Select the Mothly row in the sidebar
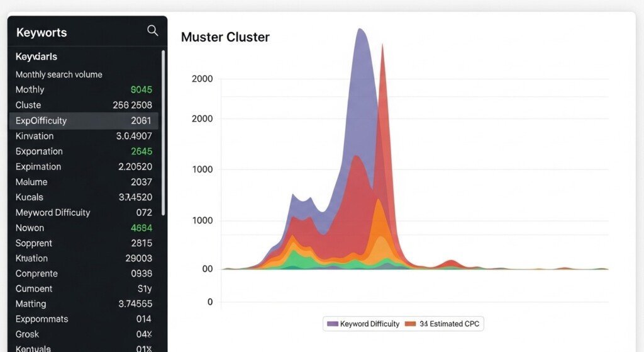This screenshot has width=644, height=352. [x=84, y=89]
